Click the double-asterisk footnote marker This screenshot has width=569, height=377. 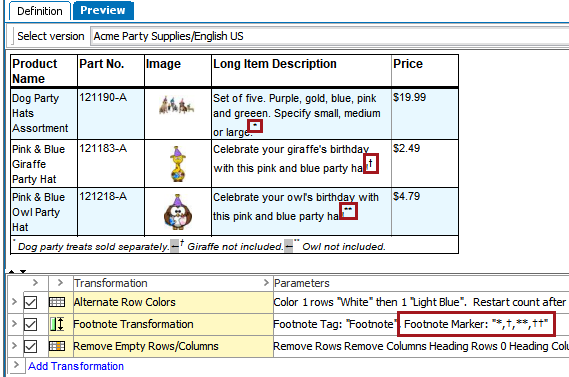click(x=348, y=211)
